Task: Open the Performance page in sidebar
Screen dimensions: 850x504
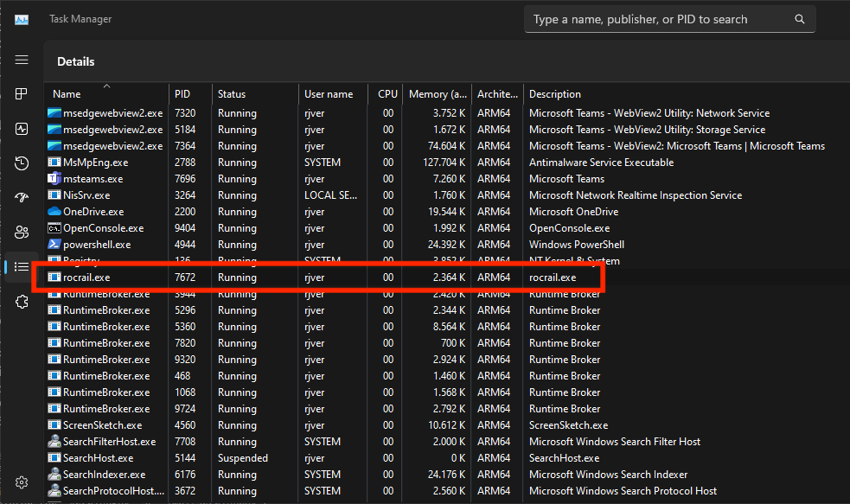Action: pyautogui.click(x=22, y=129)
